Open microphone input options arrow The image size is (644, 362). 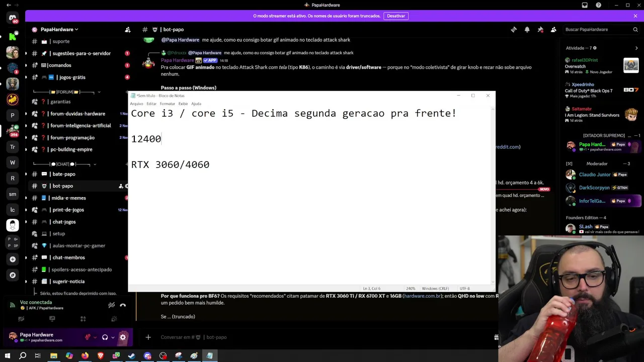[x=95, y=337]
